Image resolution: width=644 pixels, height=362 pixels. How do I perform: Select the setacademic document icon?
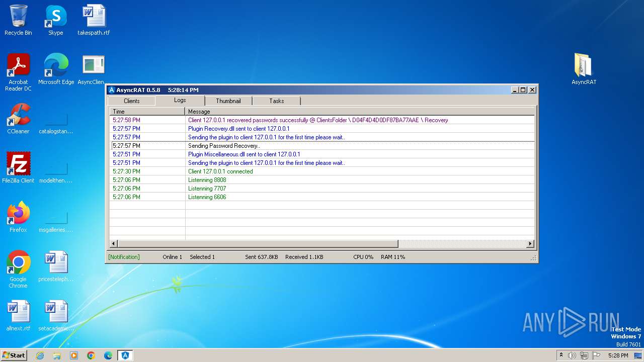click(56, 316)
